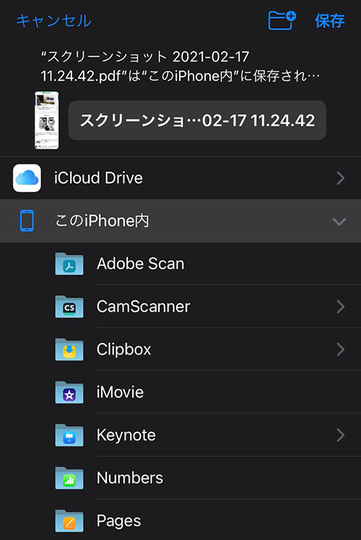Tap the blue iPhone device icon
361x540 pixels.
coord(27,221)
